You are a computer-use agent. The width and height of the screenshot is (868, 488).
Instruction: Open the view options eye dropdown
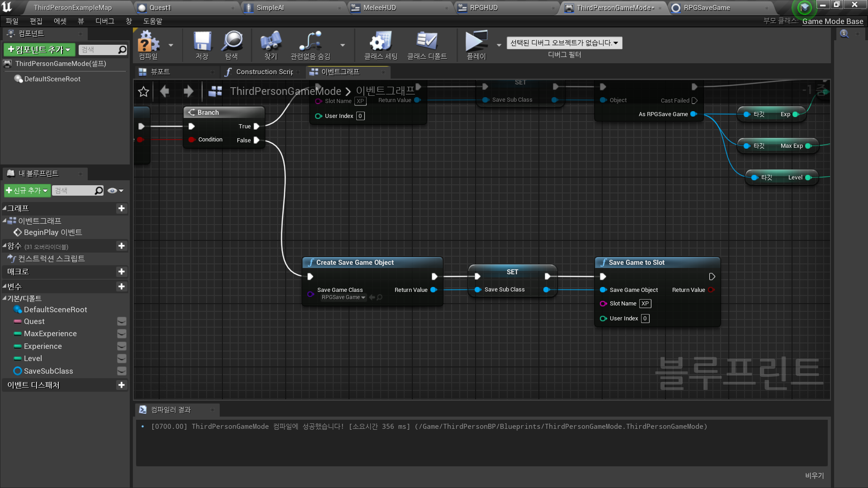click(x=115, y=191)
